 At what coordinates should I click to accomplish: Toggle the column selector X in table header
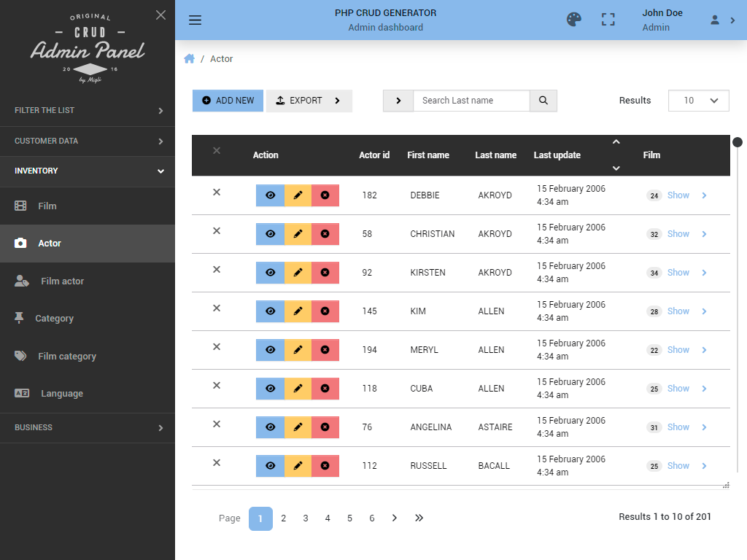coord(216,150)
